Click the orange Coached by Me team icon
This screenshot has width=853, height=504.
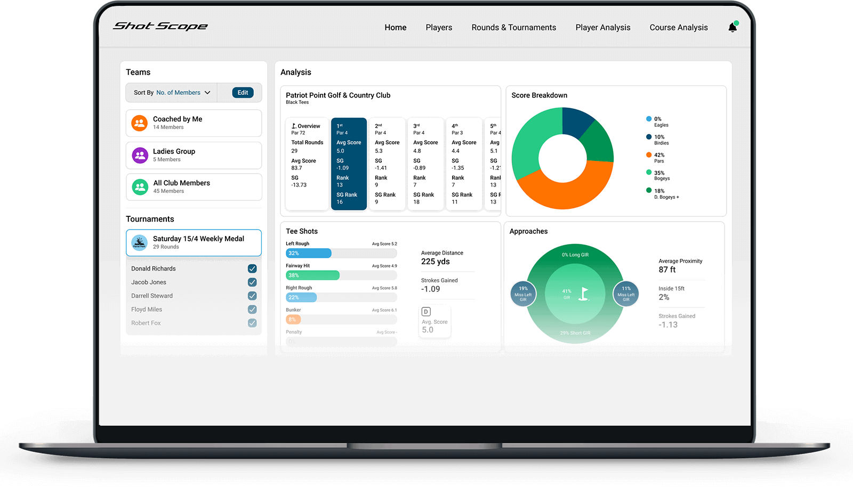click(140, 123)
